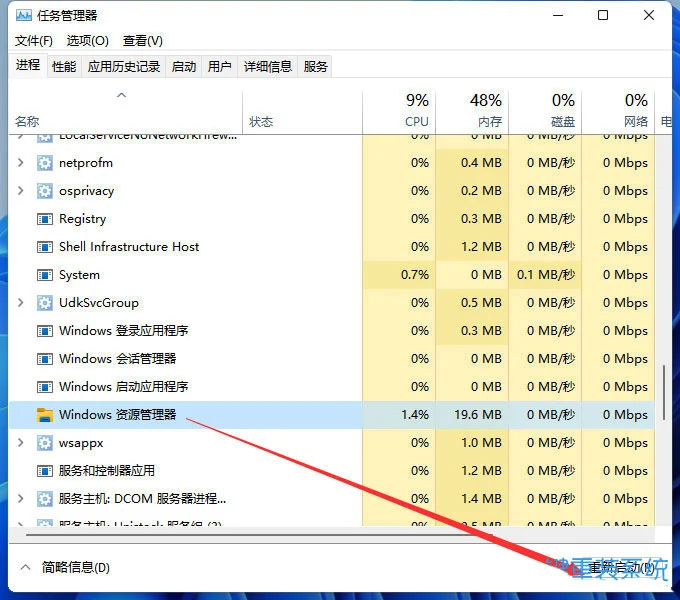Switch to the 性能 tab
The height and width of the screenshot is (600, 680).
(64, 67)
